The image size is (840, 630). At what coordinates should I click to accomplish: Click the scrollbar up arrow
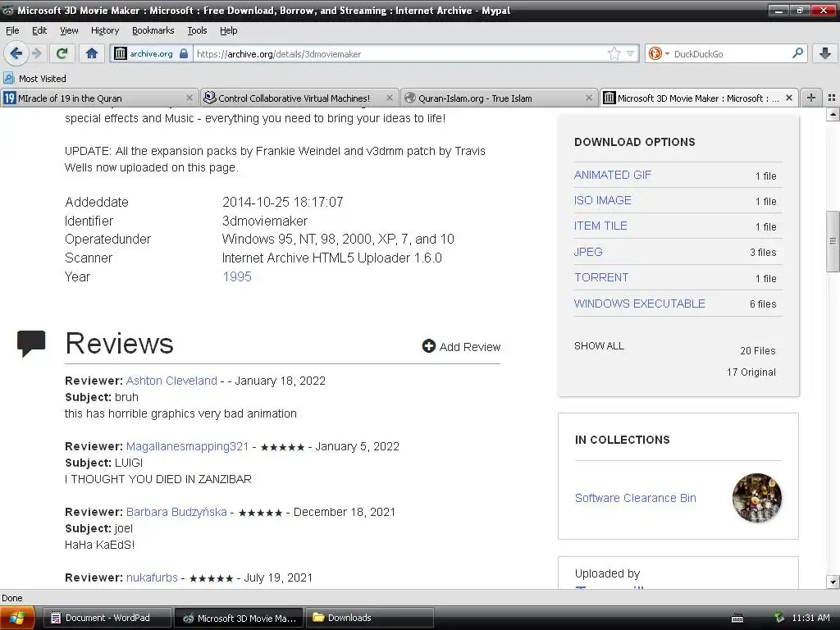coord(833,114)
